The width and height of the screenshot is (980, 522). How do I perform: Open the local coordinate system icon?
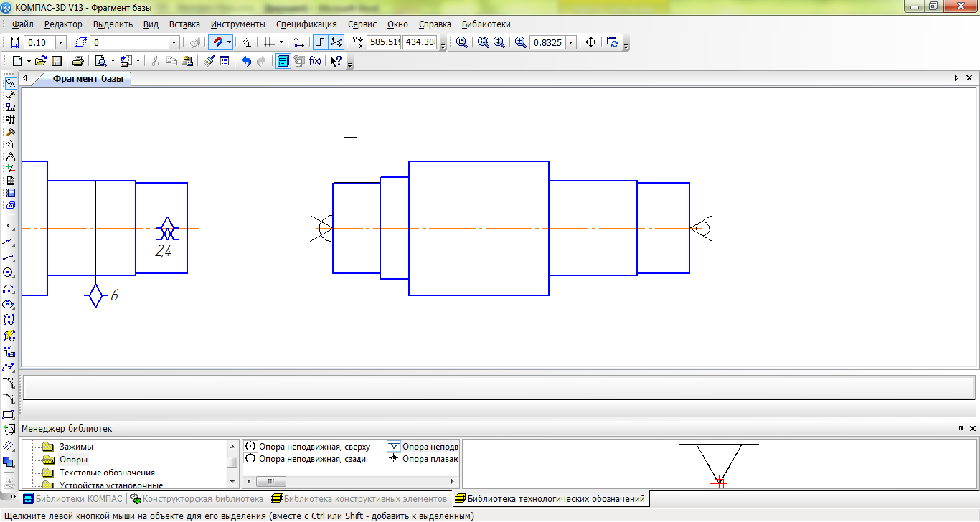(299, 42)
